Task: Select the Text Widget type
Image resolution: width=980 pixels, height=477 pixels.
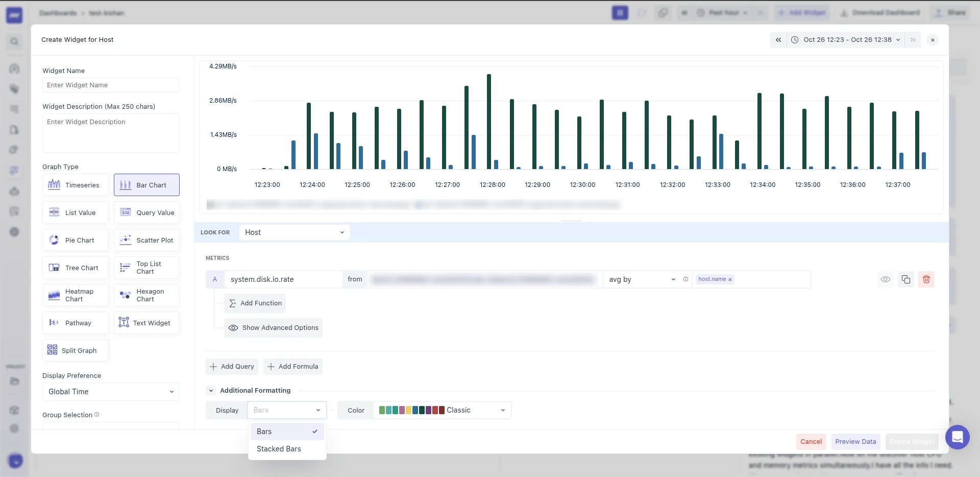Action: [x=146, y=323]
